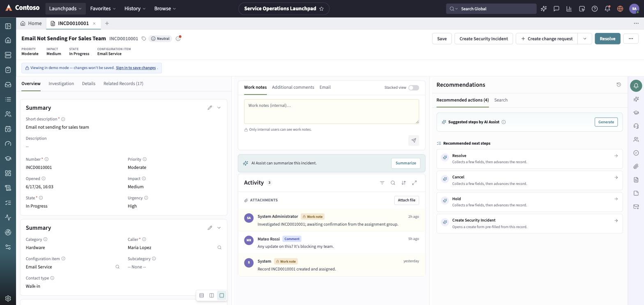Click Create Security Incident in the header
Viewport: 644px width, 305px height.
483,39
